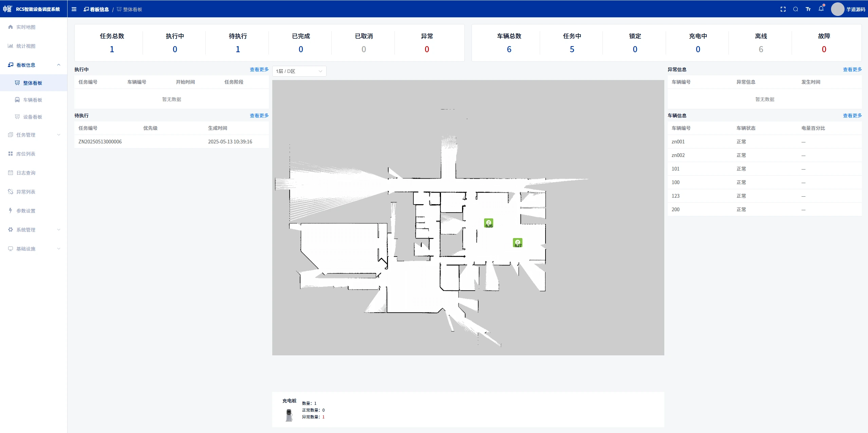The height and width of the screenshot is (433, 868).
Task: Click the hamburger sidebar collapse icon
Action: [74, 9]
